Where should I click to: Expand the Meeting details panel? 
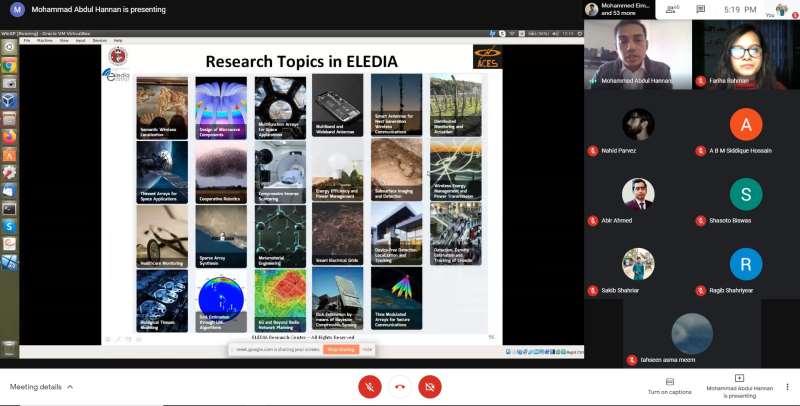point(41,386)
